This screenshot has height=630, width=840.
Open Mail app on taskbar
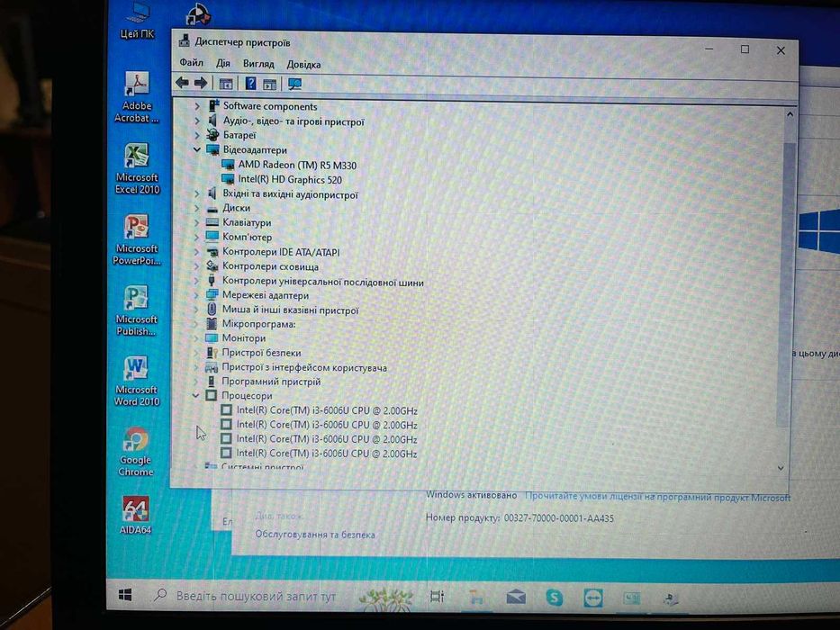coord(516,597)
